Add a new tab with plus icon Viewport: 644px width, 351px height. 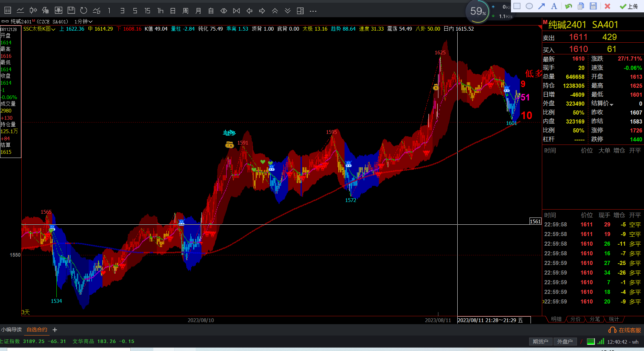[55, 330]
